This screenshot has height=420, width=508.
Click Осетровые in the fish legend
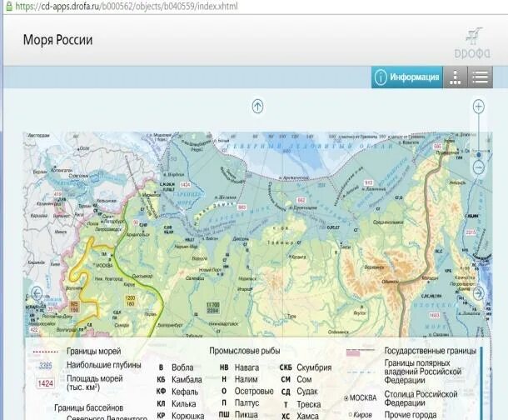tap(254, 391)
